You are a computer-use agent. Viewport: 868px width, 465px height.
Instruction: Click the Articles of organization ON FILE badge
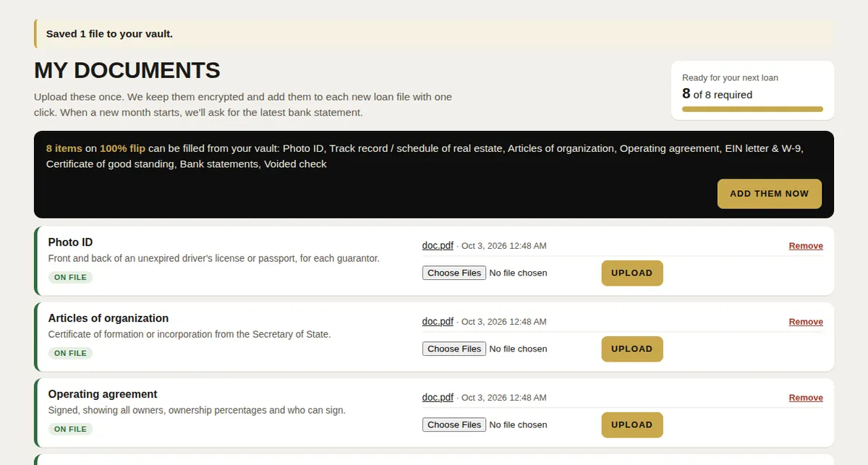point(70,354)
